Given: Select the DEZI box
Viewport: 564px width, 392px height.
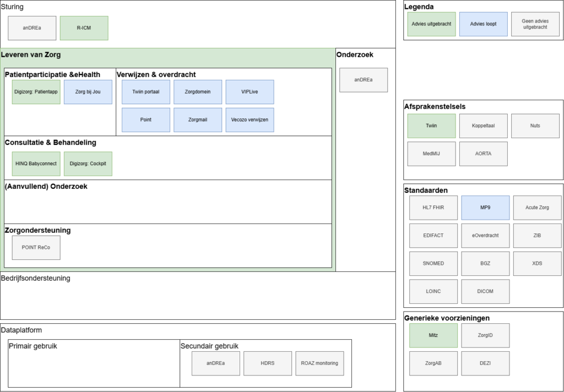Looking at the screenshot, I should click(x=485, y=363).
